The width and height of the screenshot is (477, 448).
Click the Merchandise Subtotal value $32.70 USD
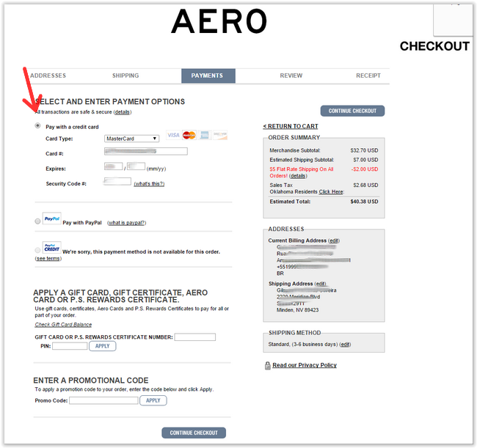(364, 150)
